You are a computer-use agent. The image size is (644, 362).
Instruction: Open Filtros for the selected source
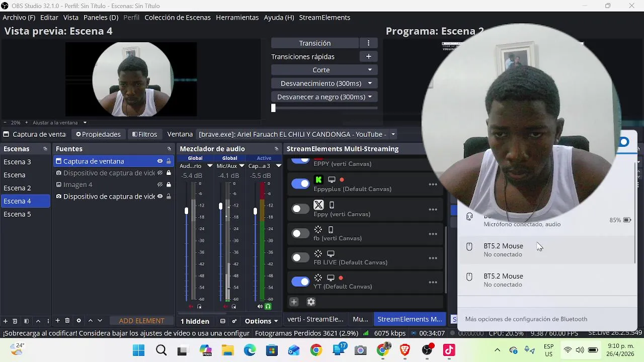[x=144, y=134]
